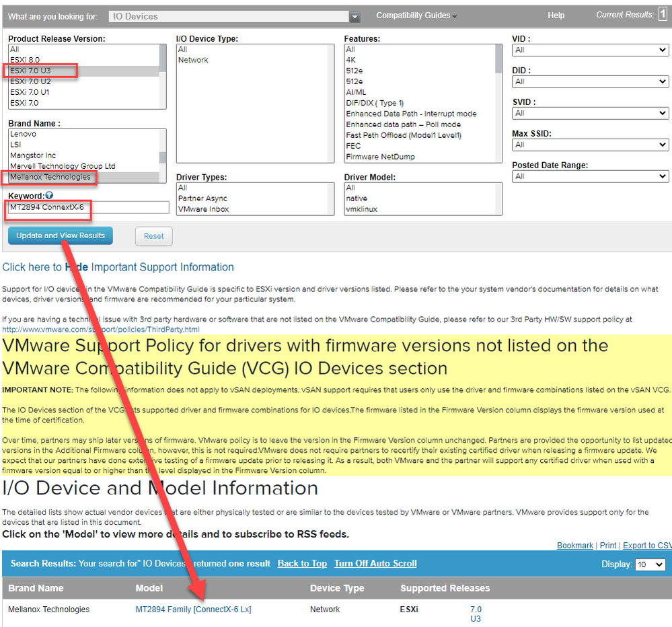Screen dimensions: 672x627
Task: Open MT2894 Family [ConnectX-6 Lx] model link
Action: click(193, 609)
